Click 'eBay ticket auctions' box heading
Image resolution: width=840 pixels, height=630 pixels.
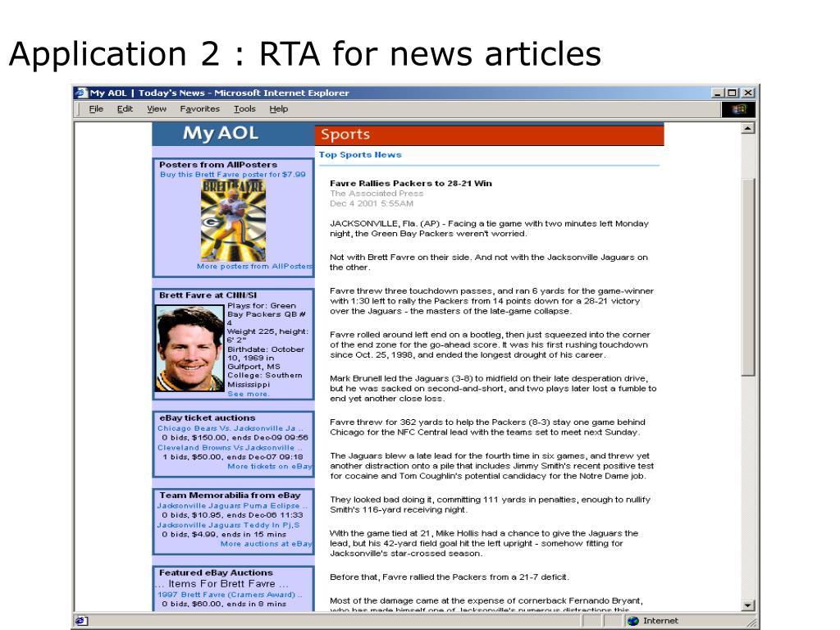tap(208, 418)
